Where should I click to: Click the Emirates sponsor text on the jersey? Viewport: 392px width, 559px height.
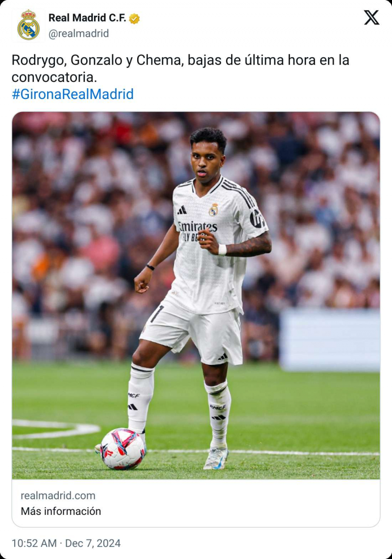coord(197,227)
